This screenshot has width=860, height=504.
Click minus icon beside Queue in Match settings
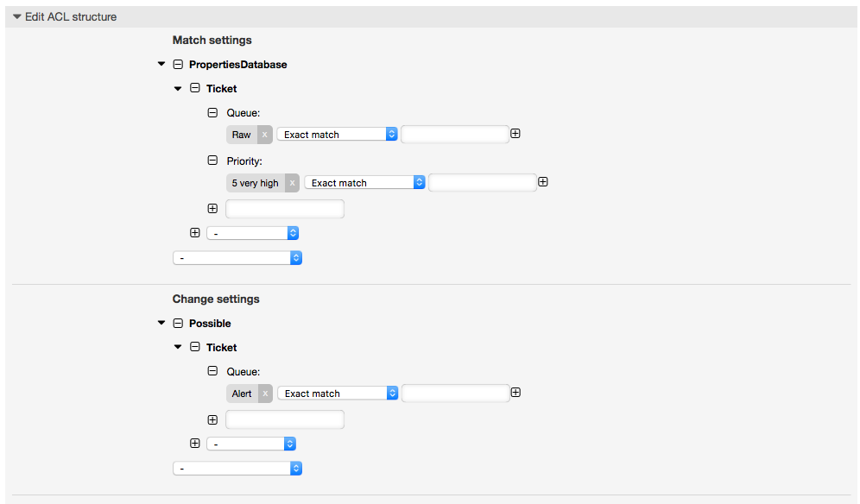click(x=212, y=112)
